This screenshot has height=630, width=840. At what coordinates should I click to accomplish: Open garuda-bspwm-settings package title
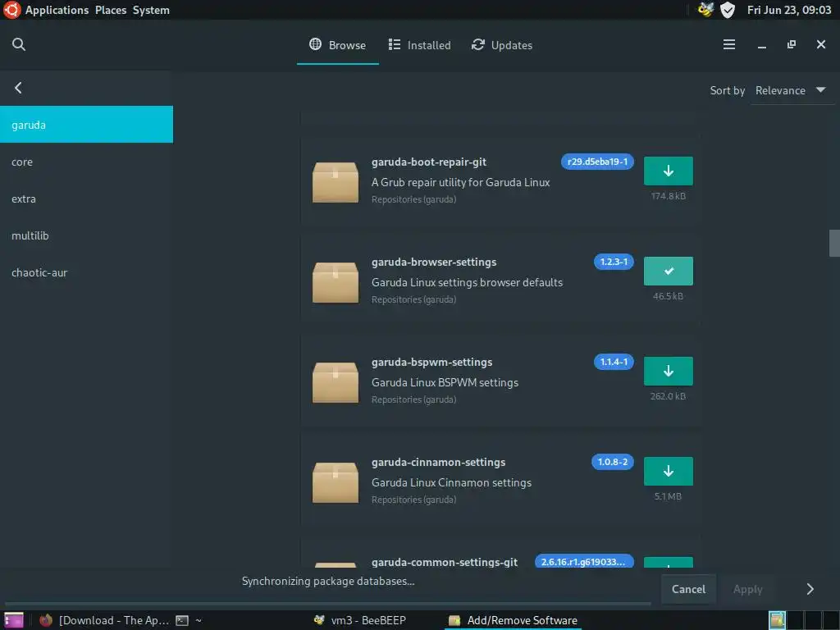pos(431,362)
